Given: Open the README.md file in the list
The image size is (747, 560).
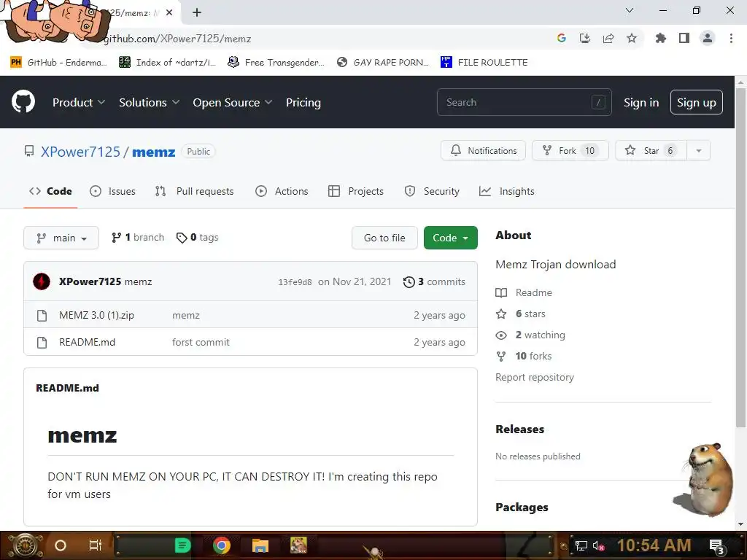Looking at the screenshot, I should point(88,342).
